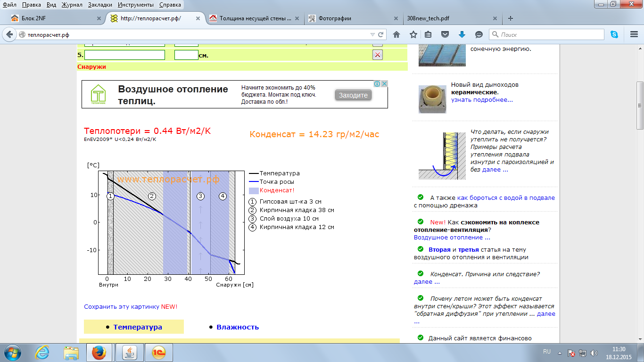Click the Сохранить эту картинку link
This screenshot has height=362, width=644.
(122, 306)
